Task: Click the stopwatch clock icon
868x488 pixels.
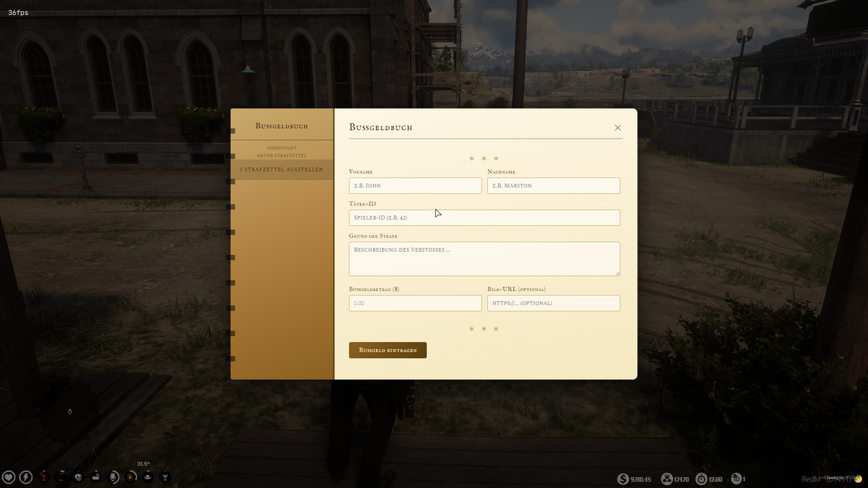Action: click(701, 479)
